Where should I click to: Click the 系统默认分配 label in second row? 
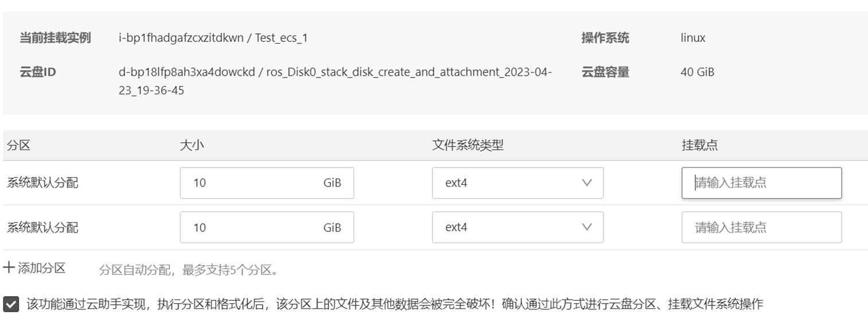pyautogui.click(x=42, y=227)
